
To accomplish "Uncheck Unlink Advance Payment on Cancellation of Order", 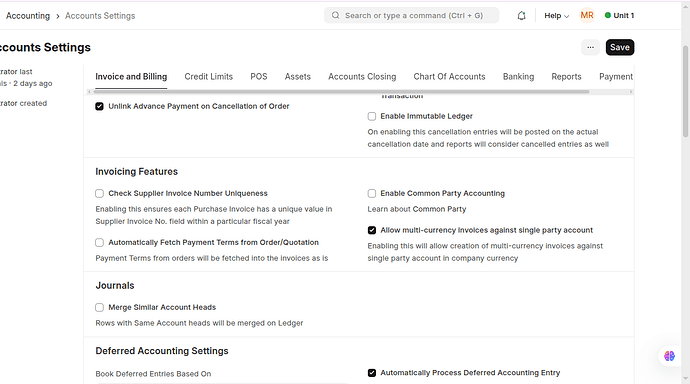I will pos(99,106).
